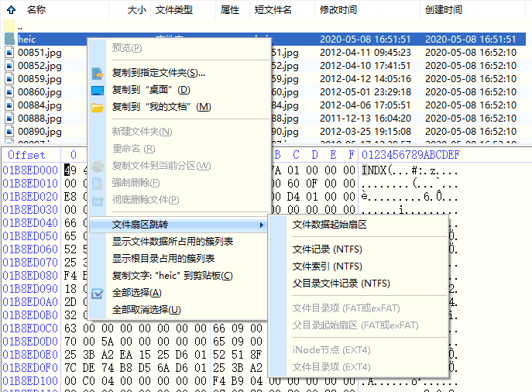
Task: Click 显示文件数据所占用的簇列表
Action: [x=173, y=242]
